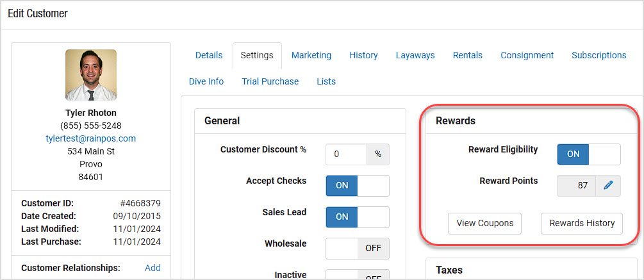This screenshot has width=644, height=280.
Task: Switch to the Marketing tab
Action: pyautogui.click(x=311, y=55)
